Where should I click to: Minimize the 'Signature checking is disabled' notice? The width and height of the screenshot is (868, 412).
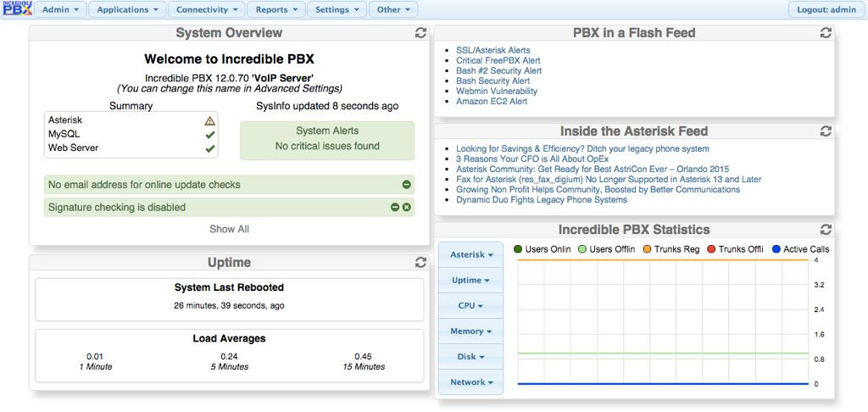395,207
